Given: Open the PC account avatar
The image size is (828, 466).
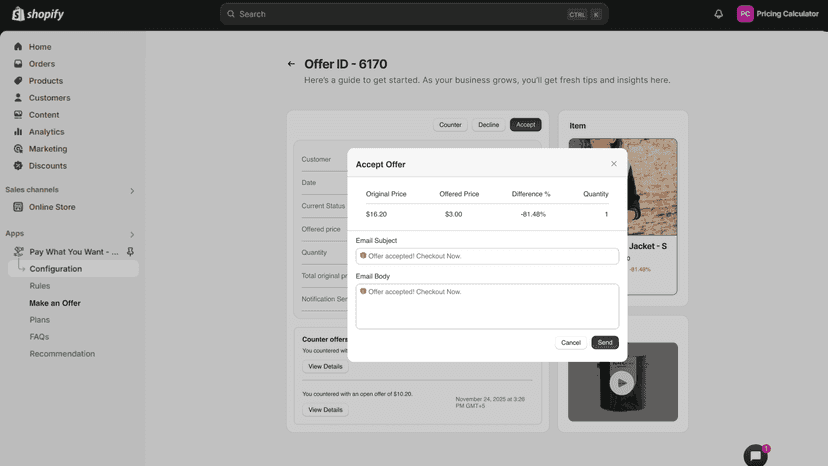Looking at the screenshot, I should pos(745,14).
